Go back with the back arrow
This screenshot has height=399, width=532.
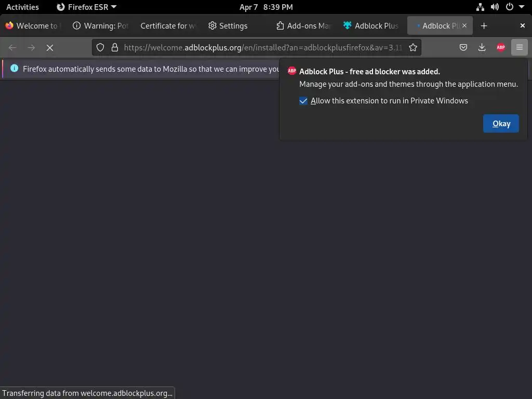[12, 48]
